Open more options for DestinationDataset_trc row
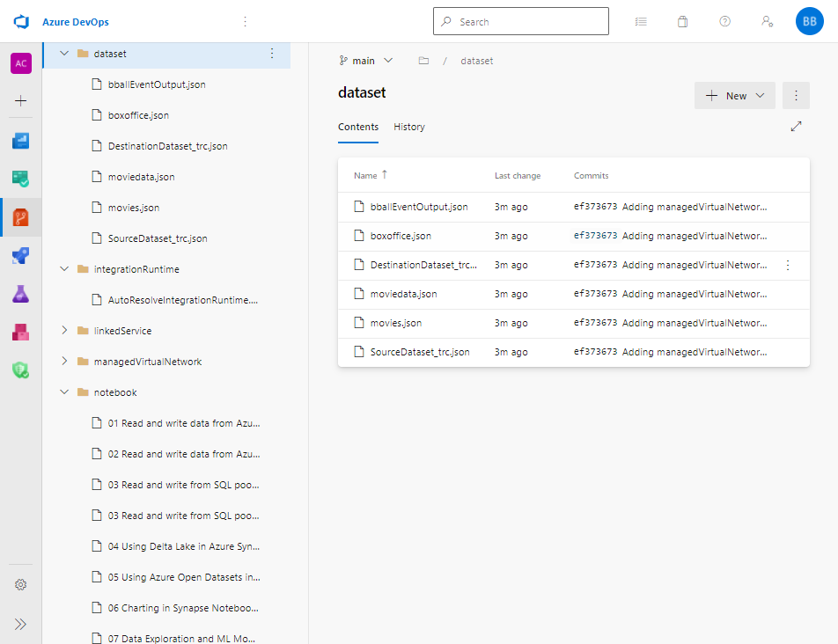Image resolution: width=838 pixels, height=644 pixels. coord(788,265)
